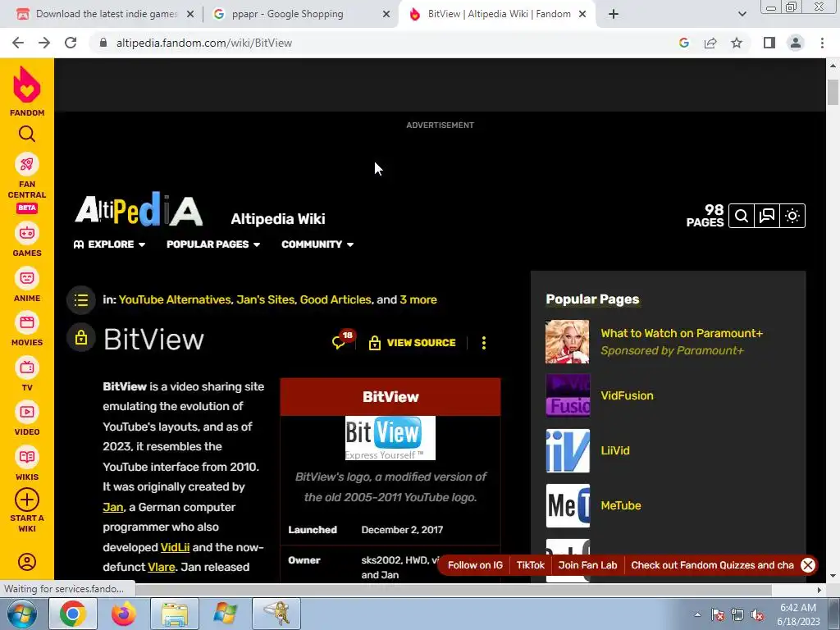840x630 pixels.
Task: Open the table of contents list icon
Action: 81,300
